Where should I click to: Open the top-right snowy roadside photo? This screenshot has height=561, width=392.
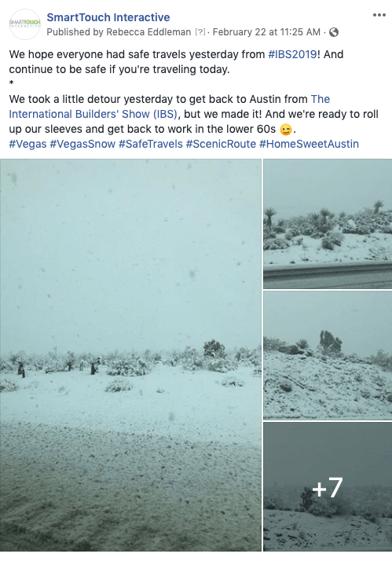pyautogui.click(x=328, y=224)
